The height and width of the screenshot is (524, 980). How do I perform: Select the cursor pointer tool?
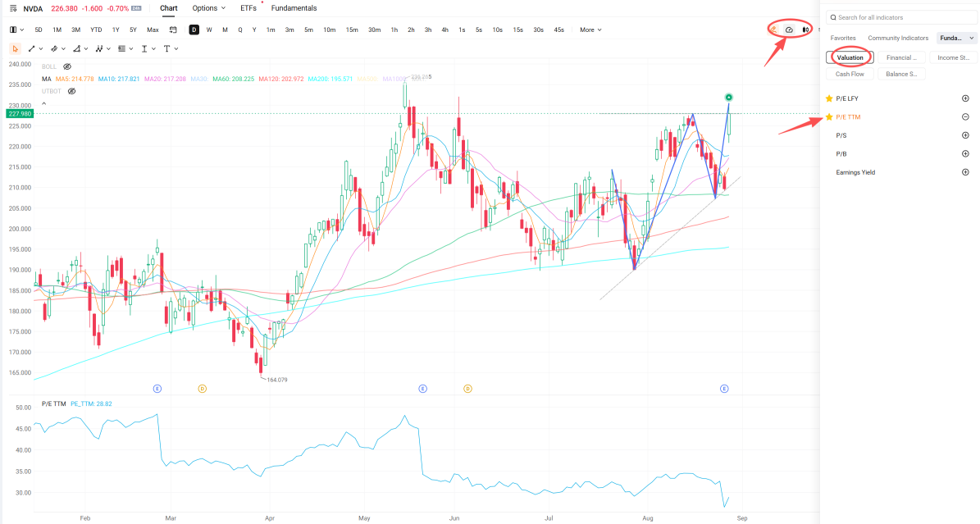coord(15,48)
